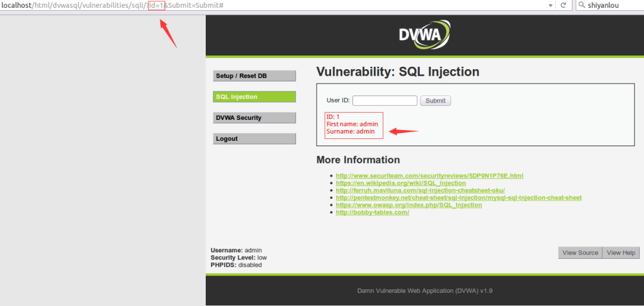
Task: Open the securiteam.com security review link
Action: [429, 176]
